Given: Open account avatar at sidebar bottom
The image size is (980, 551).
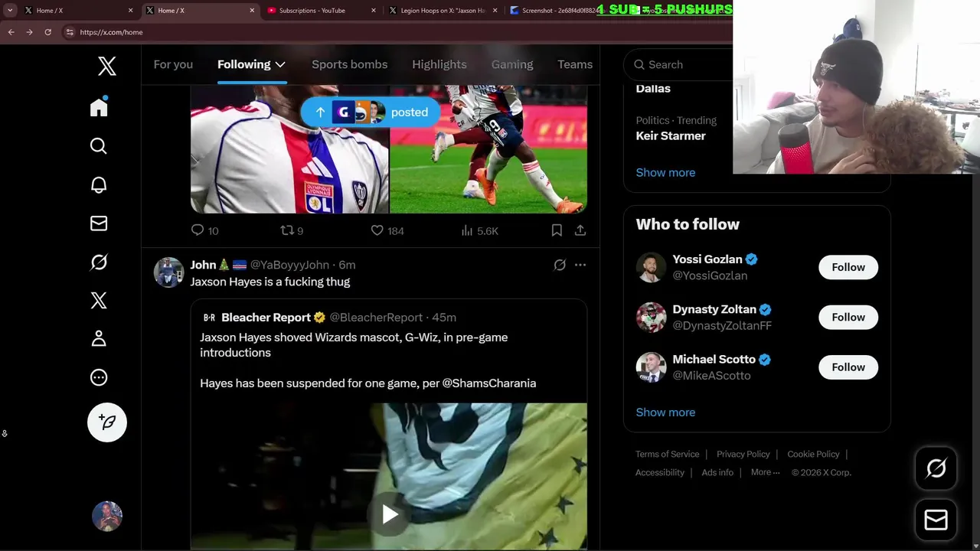Looking at the screenshot, I should (x=107, y=517).
